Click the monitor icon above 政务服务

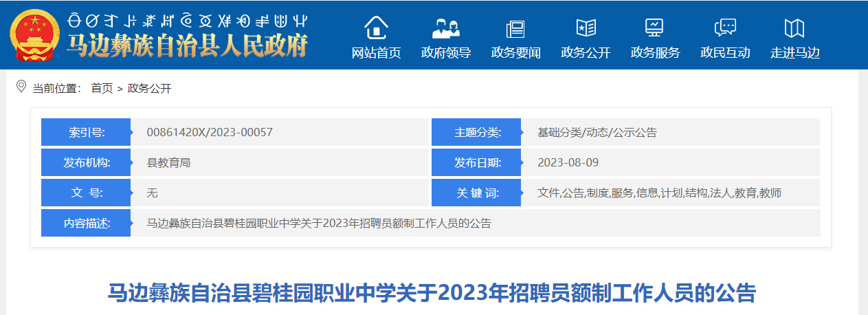(654, 28)
